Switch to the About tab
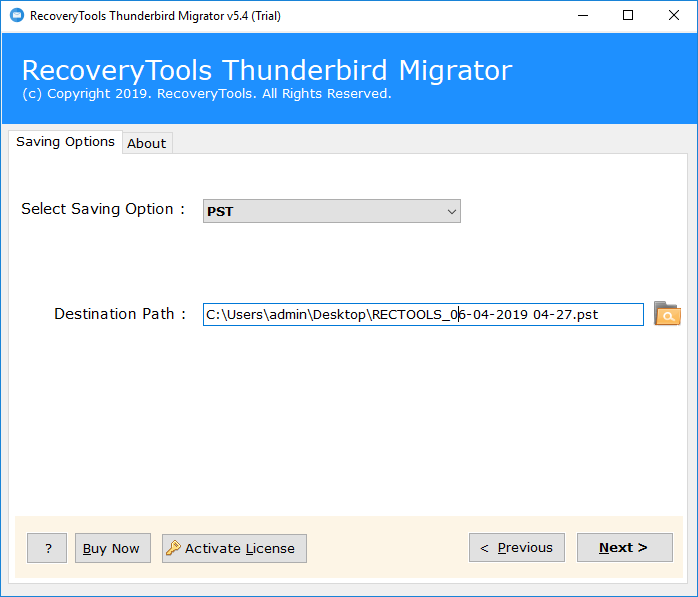The height and width of the screenshot is (597, 698). (x=146, y=143)
